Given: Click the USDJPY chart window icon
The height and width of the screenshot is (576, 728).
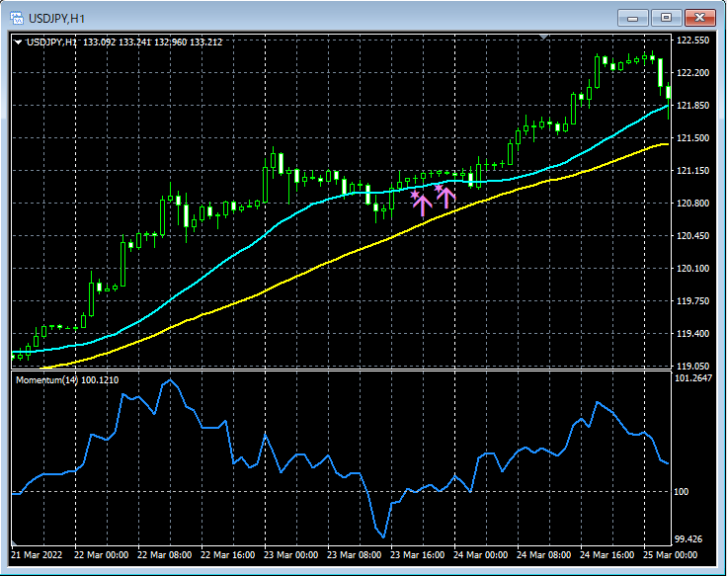Looking at the screenshot, I should pos(17,18).
